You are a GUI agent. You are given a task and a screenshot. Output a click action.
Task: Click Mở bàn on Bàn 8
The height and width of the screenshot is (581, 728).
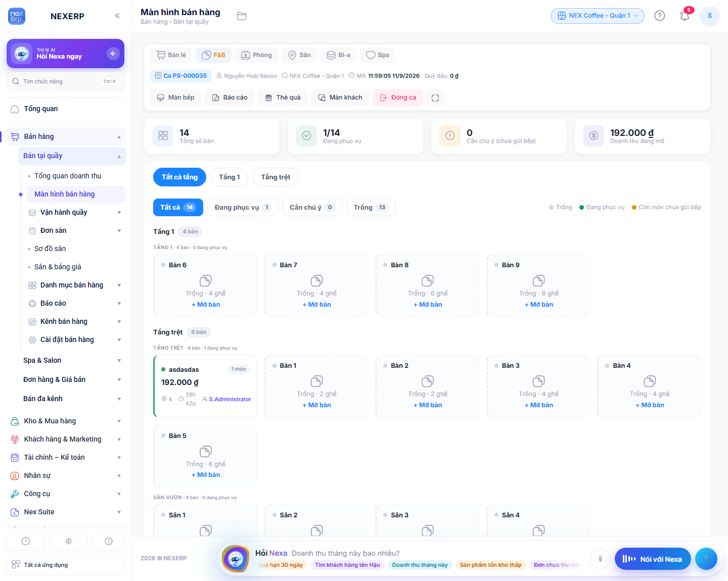click(x=428, y=305)
